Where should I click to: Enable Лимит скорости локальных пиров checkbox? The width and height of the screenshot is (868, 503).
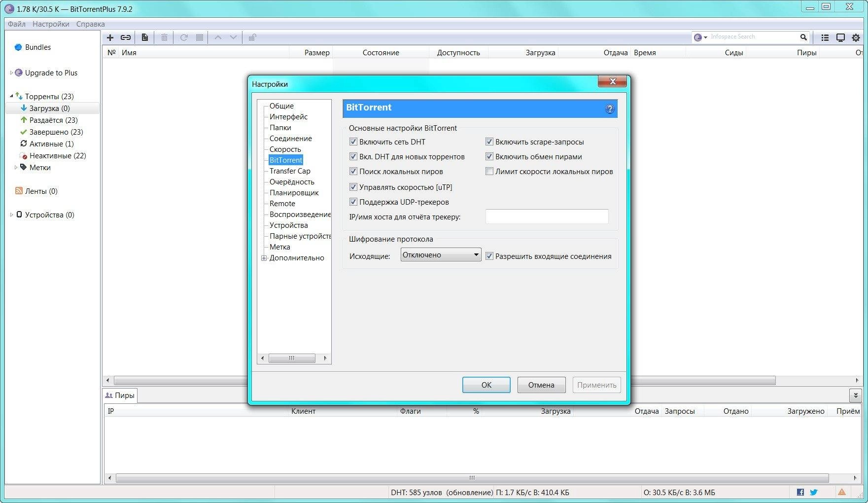pos(489,171)
